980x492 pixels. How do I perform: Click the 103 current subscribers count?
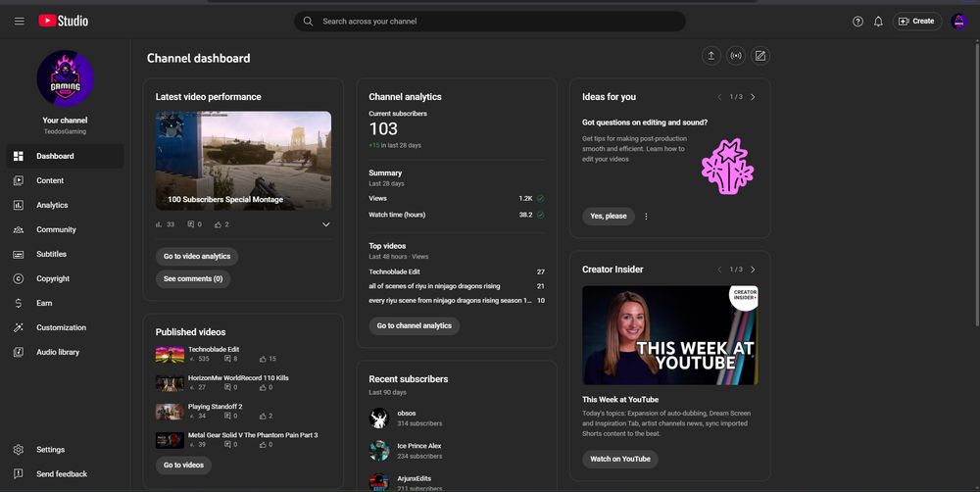383,128
